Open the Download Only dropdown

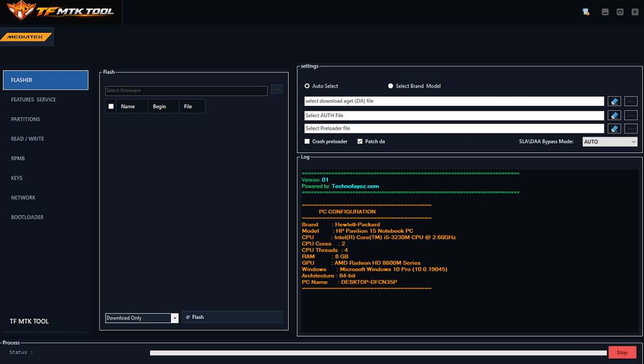(142, 318)
